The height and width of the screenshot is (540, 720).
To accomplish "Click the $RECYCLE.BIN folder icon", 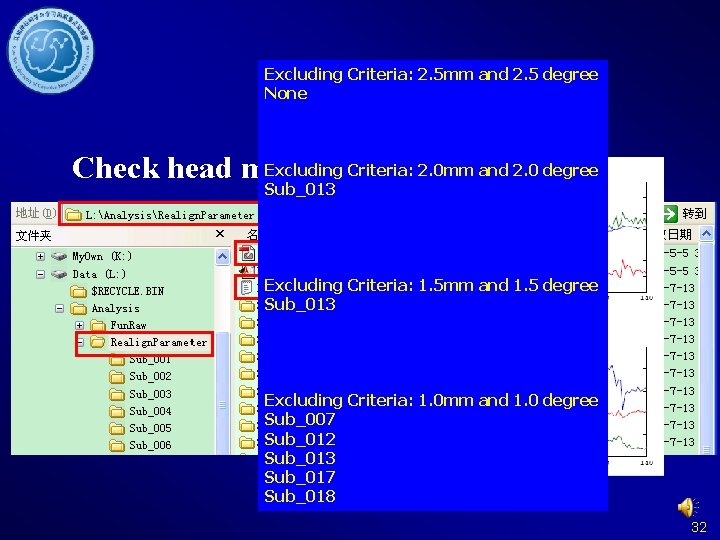I will tap(79, 291).
